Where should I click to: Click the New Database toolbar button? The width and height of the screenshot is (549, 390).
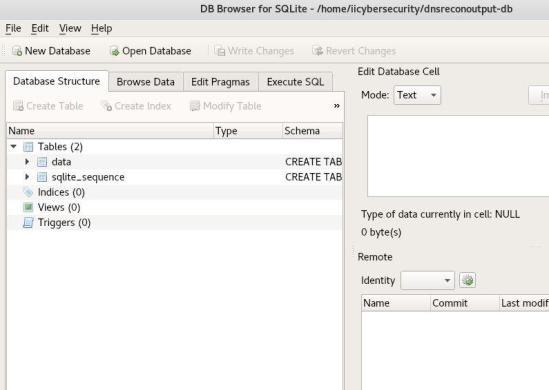51,51
